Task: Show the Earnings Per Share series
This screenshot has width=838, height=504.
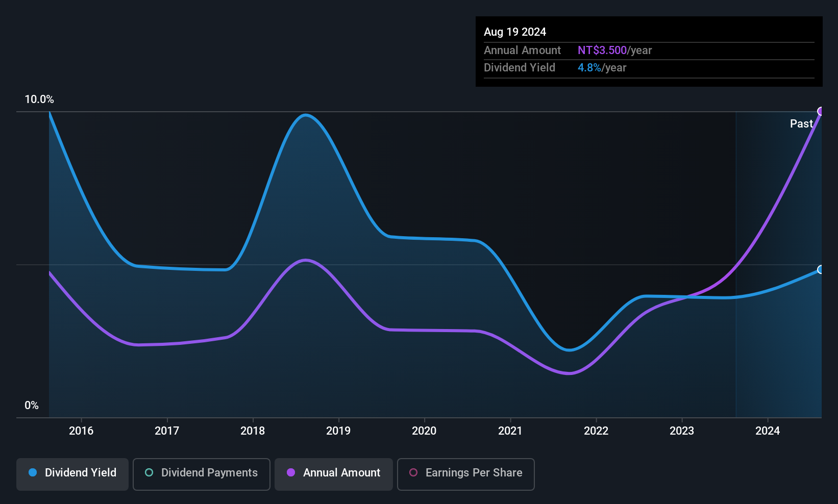Action: click(466, 474)
